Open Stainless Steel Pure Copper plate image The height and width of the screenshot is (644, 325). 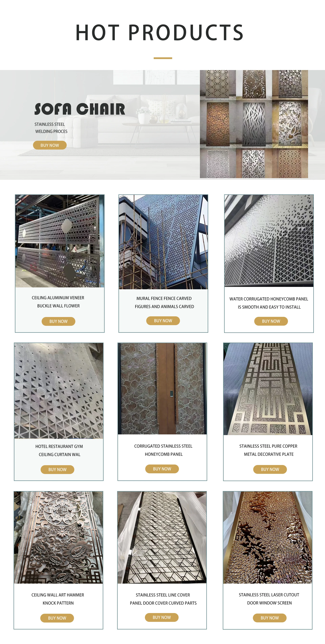268,389
